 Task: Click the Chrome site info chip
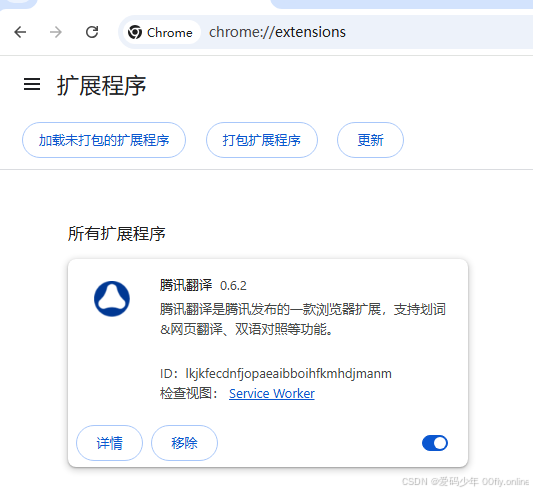tap(161, 32)
